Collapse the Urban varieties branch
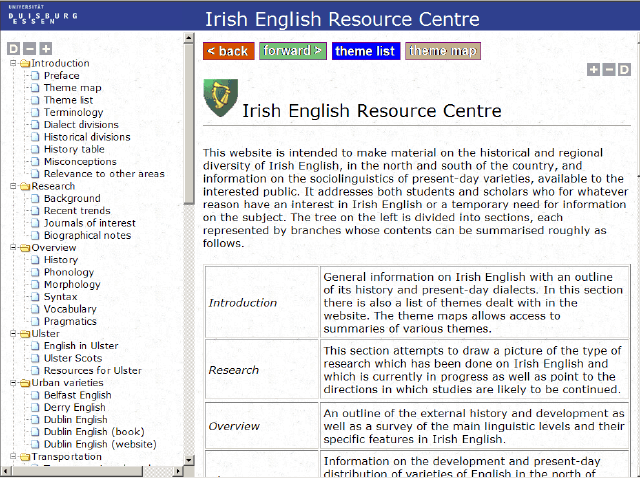This screenshot has width=640, height=478. pyautogui.click(x=13, y=382)
